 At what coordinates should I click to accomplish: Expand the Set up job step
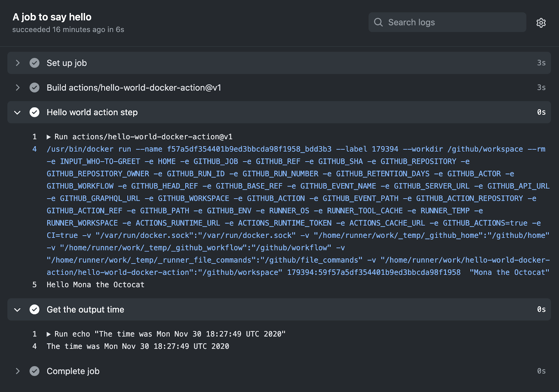(17, 63)
